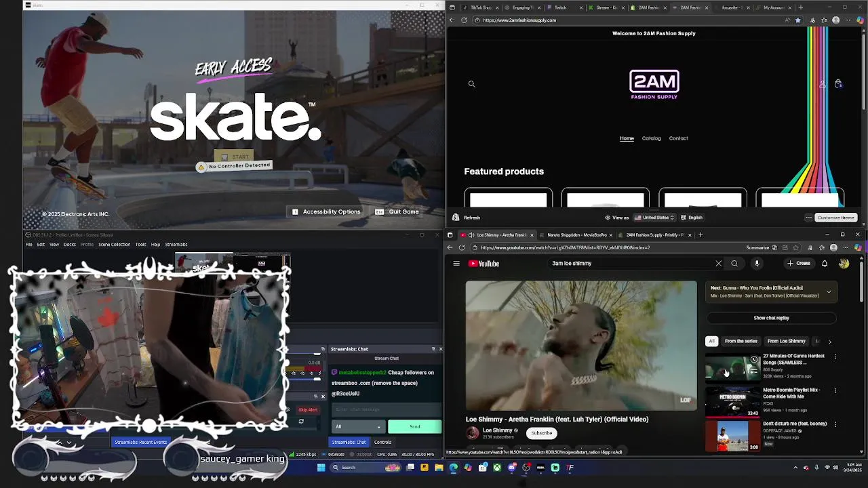Open Loe Shimmy channel avatar
Screen dimensions: 868x488
473,433
